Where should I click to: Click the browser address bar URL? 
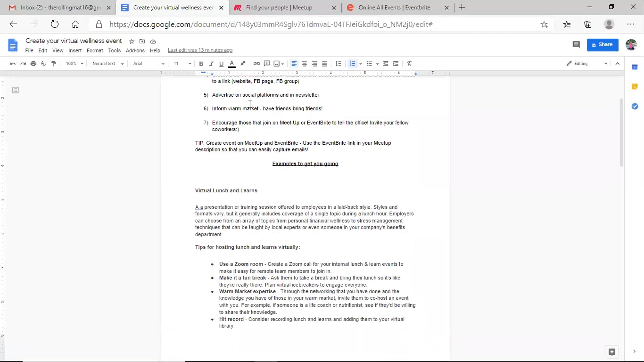pos(271,24)
